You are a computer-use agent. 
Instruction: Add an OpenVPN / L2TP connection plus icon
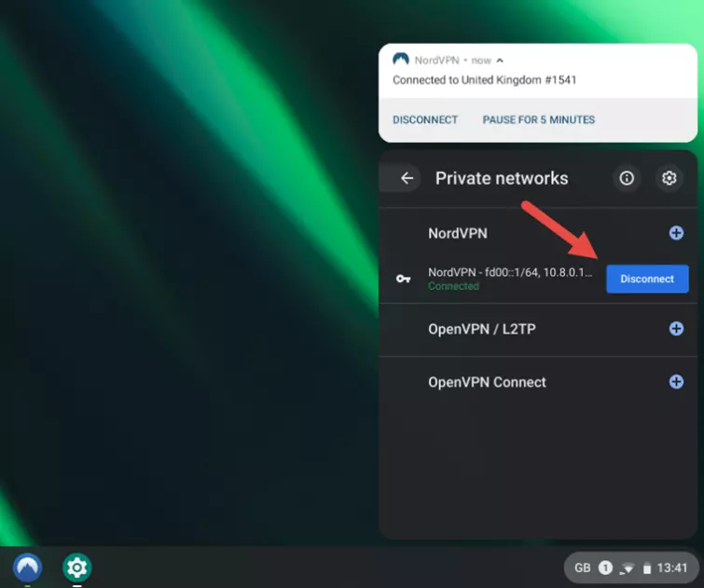click(x=676, y=329)
